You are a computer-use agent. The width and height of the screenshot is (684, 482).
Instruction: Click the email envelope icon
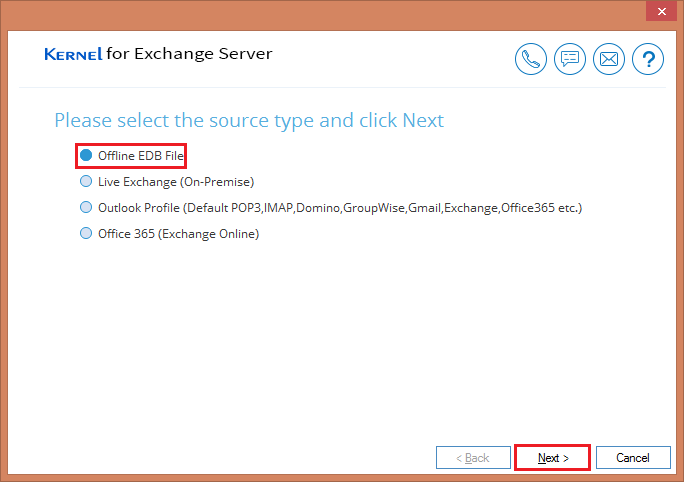point(609,59)
